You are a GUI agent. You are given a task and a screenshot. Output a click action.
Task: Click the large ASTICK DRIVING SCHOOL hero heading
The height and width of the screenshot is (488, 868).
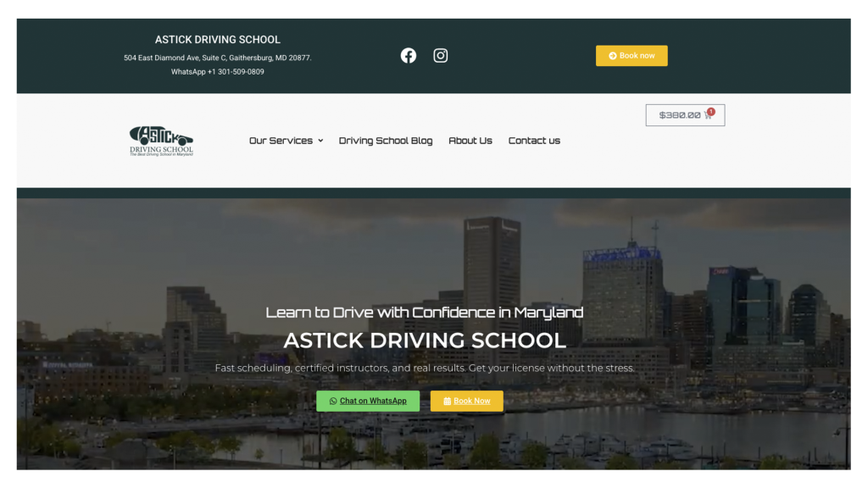[x=425, y=341]
